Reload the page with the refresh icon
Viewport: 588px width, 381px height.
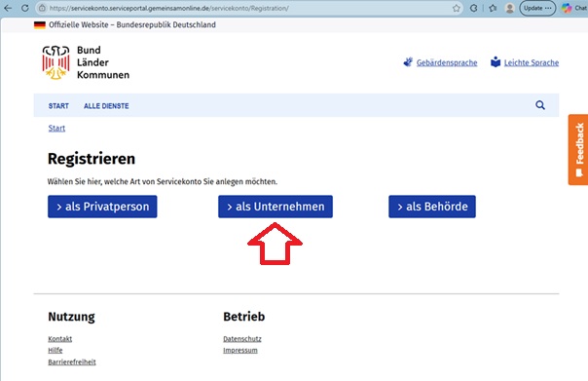[25, 8]
